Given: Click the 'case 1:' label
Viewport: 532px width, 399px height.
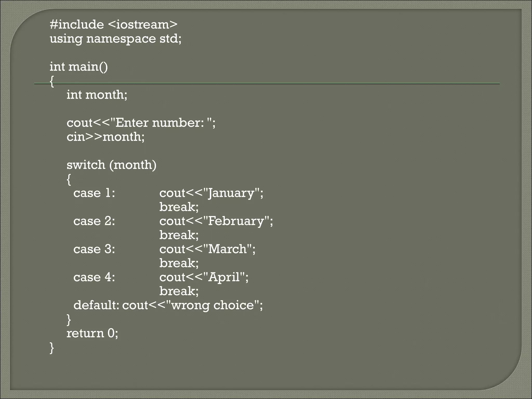Looking at the screenshot, I should coord(94,193).
